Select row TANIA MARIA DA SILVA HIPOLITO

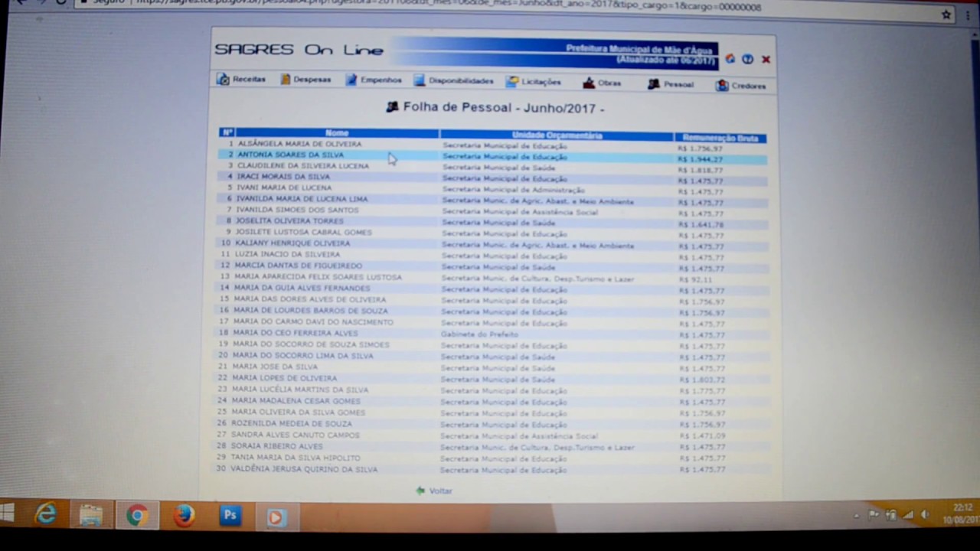pyautogui.click(x=492, y=458)
